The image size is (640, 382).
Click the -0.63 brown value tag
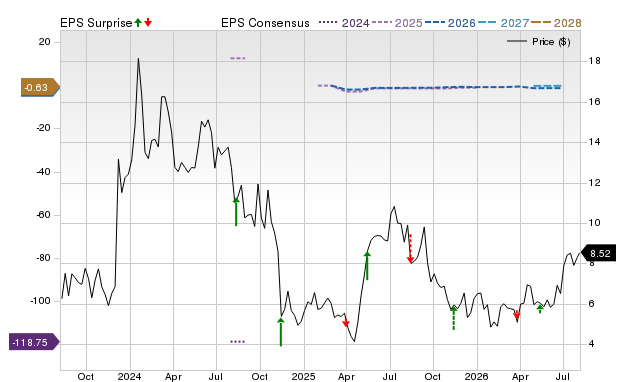[x=40, y=88]
